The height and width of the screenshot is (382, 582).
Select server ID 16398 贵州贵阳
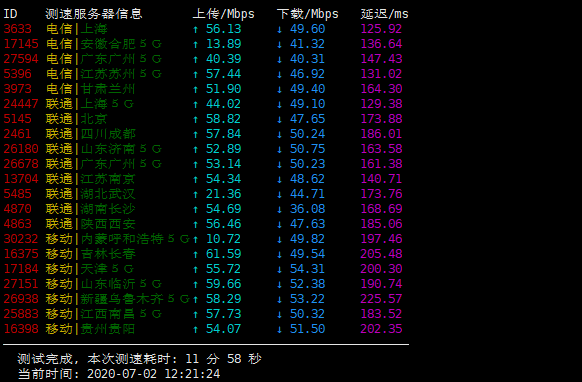point(21,329)
